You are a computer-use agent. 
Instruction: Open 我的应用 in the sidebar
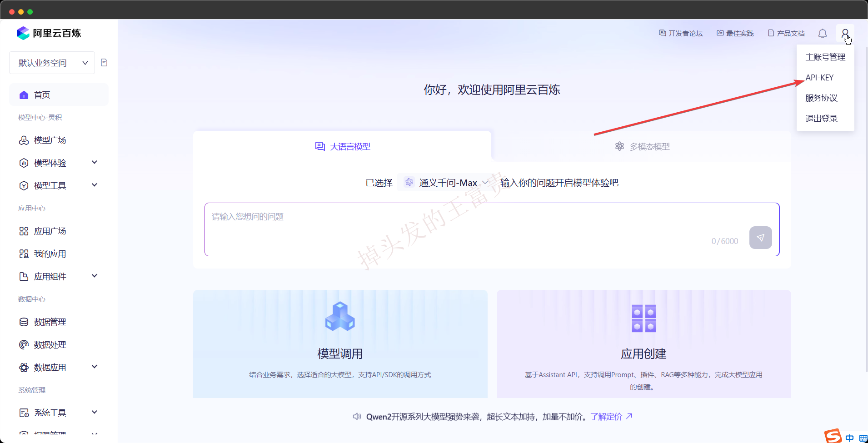59,254
